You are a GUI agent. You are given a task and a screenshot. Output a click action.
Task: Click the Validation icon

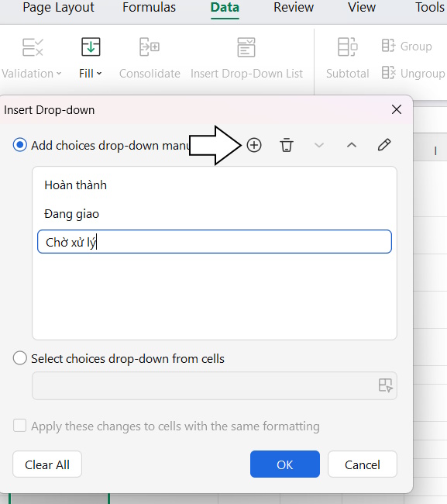click(33, 47)
